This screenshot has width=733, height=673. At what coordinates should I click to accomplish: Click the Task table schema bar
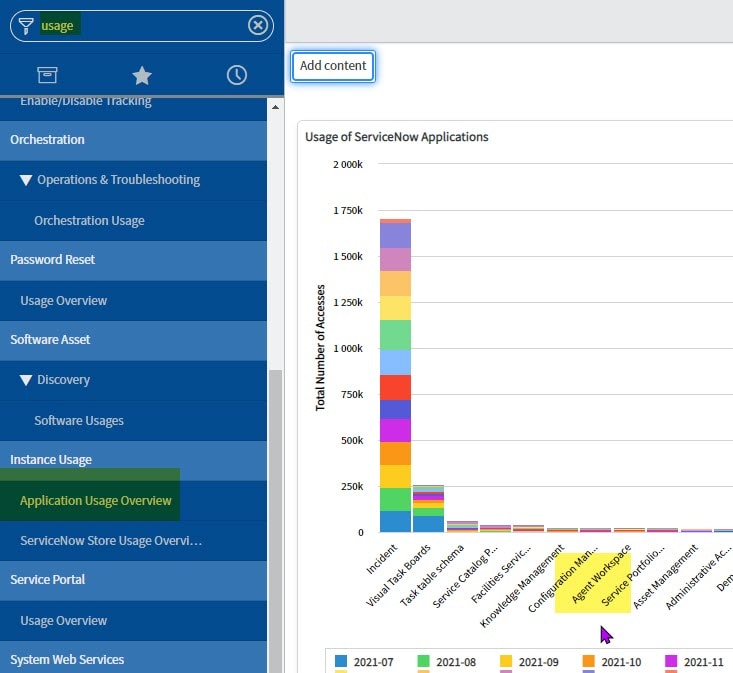tap(462, 527)
